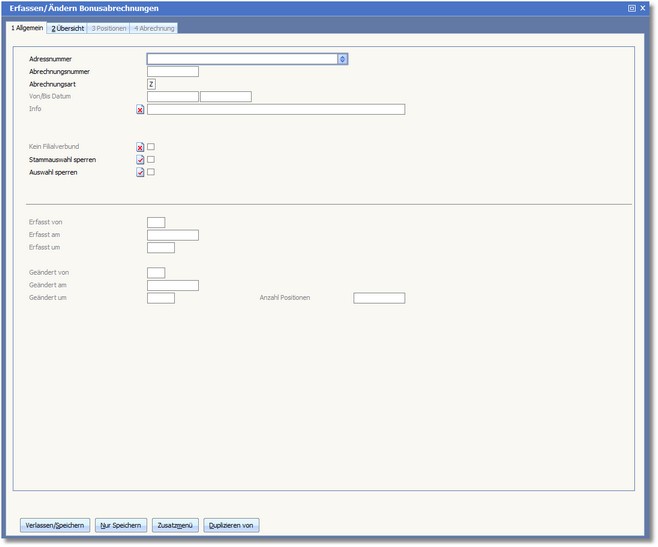
Task: Switch to the 1 Allgemein tab
Action: click(27, 28)
